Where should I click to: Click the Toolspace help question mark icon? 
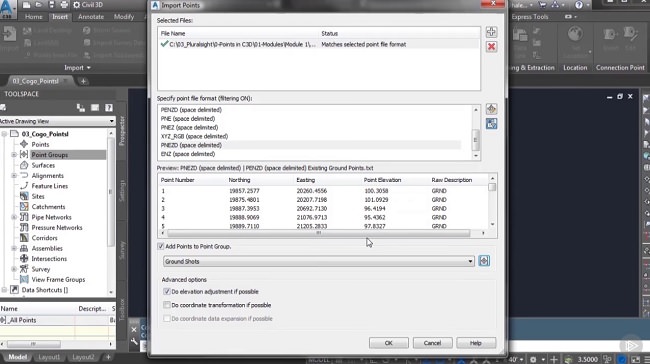[x=109, y=108]
